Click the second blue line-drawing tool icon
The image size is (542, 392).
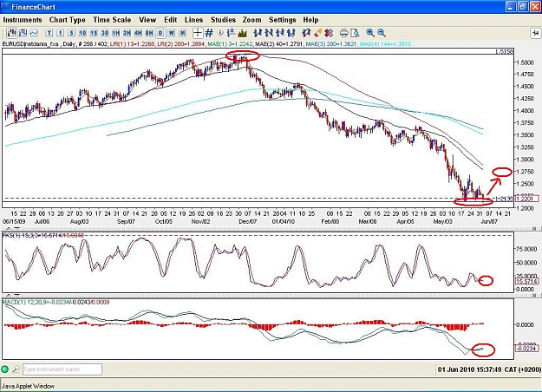pyautogui.click(x=269, y=33)
